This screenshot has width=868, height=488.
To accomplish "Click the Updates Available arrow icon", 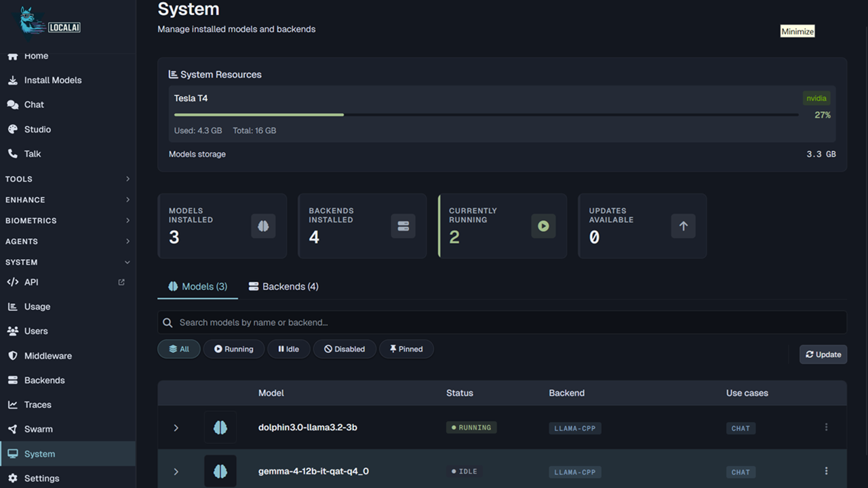I will point(684,226).
